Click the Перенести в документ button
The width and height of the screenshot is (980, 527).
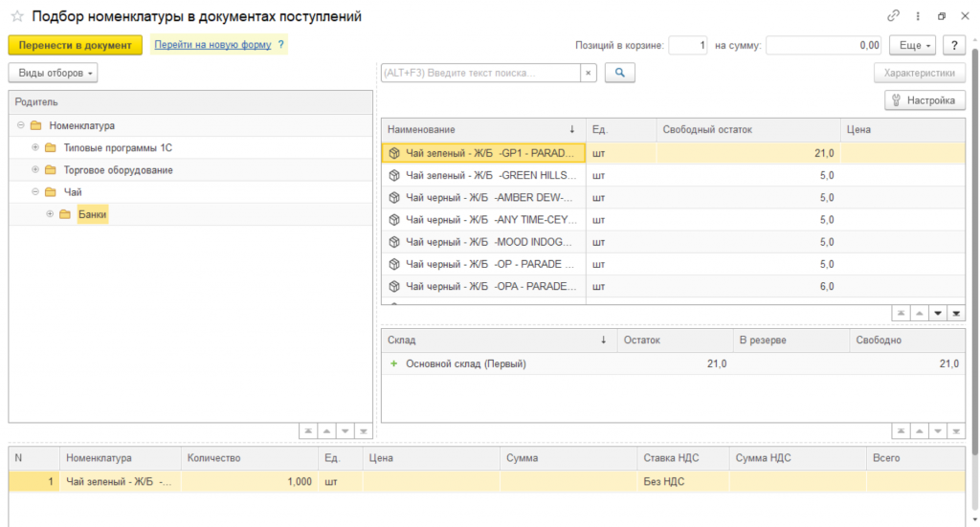tap(75, 45)
